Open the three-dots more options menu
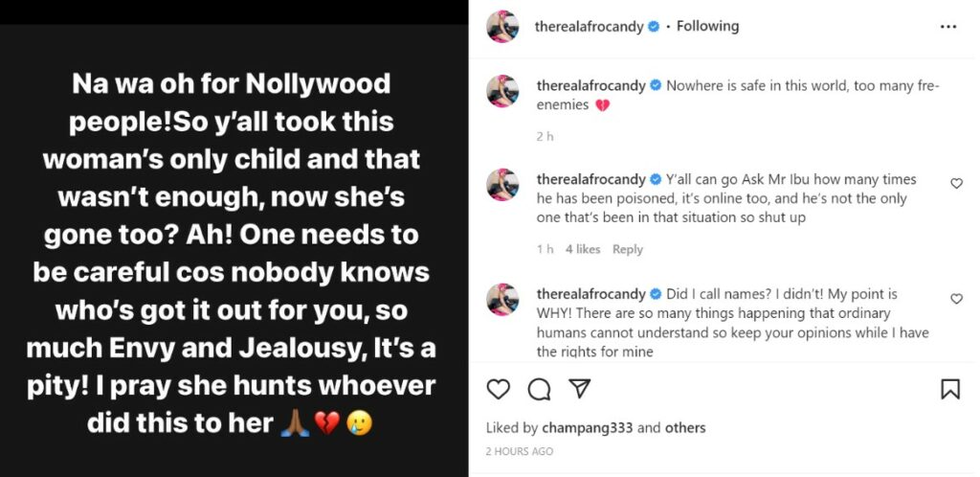 point(948,27)
